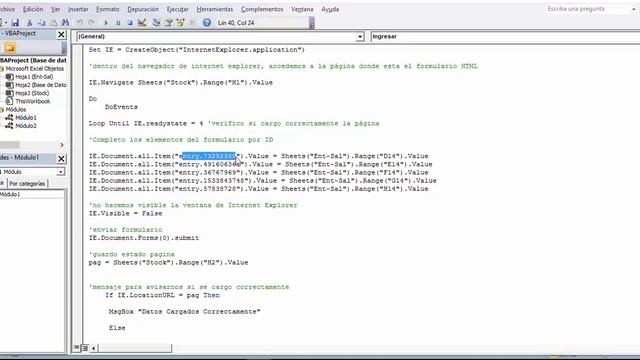Click the Módulo1 name property field
The width and height of the screenshot is (640, 360).
point(32,194)
